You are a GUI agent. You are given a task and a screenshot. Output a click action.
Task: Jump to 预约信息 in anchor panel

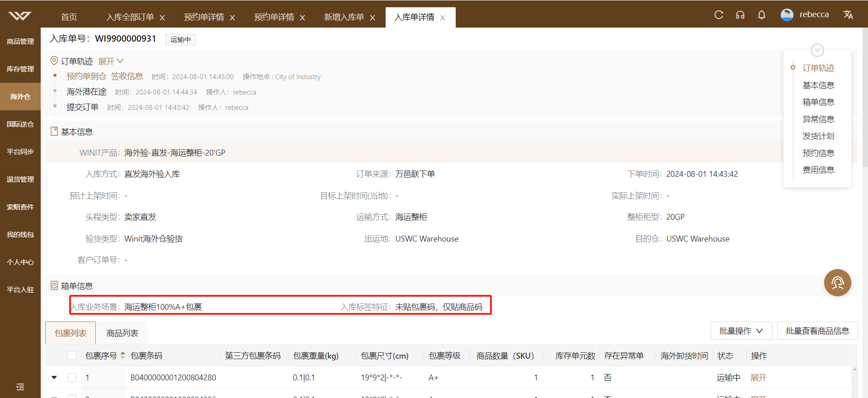(818, 153)
